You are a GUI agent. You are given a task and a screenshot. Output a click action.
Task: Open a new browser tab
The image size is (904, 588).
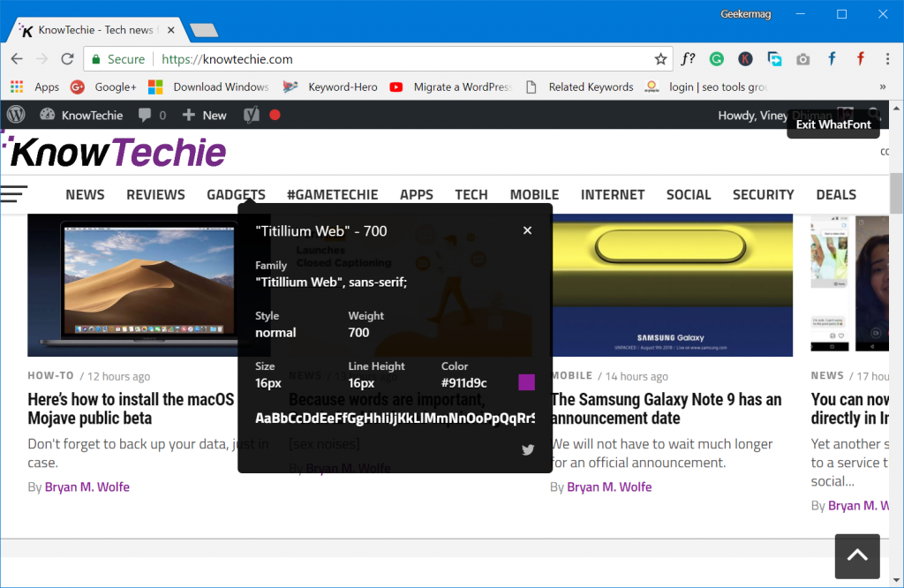[204, 30]
